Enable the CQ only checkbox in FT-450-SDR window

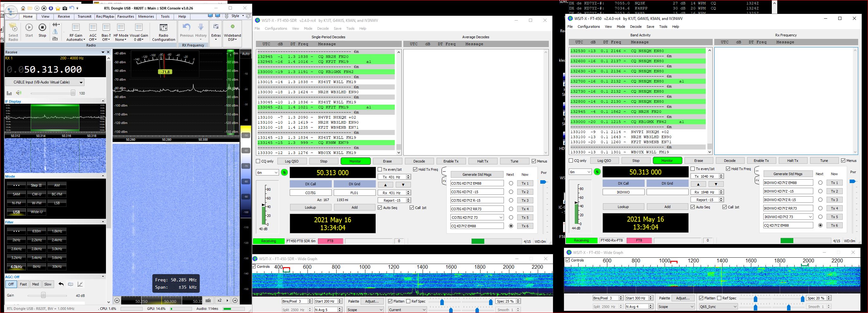pos(258,161)
